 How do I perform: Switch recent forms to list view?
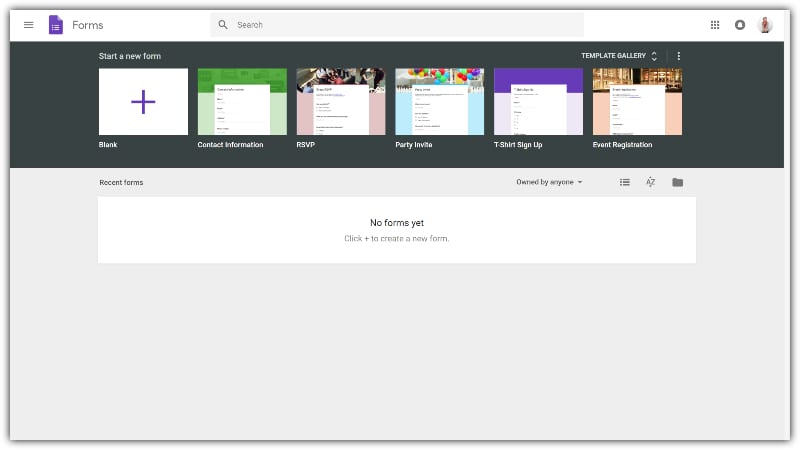click(x=625, y=182)
